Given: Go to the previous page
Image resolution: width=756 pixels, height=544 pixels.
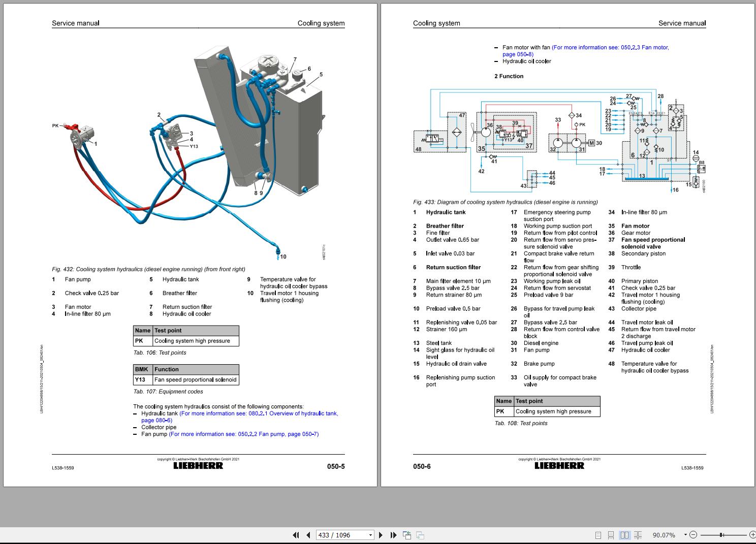Looking at the screenshot, I should point(308,535).
